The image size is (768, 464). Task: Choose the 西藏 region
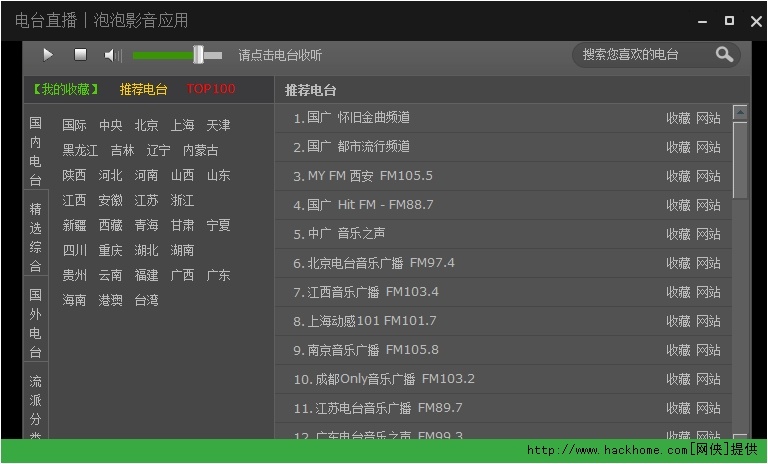[111, 225]
